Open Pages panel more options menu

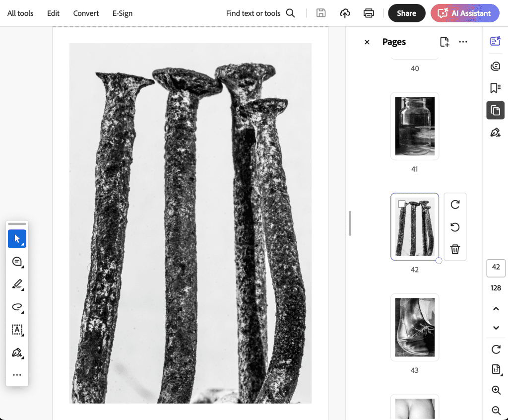pyautogui.click(x=463, y=42)
